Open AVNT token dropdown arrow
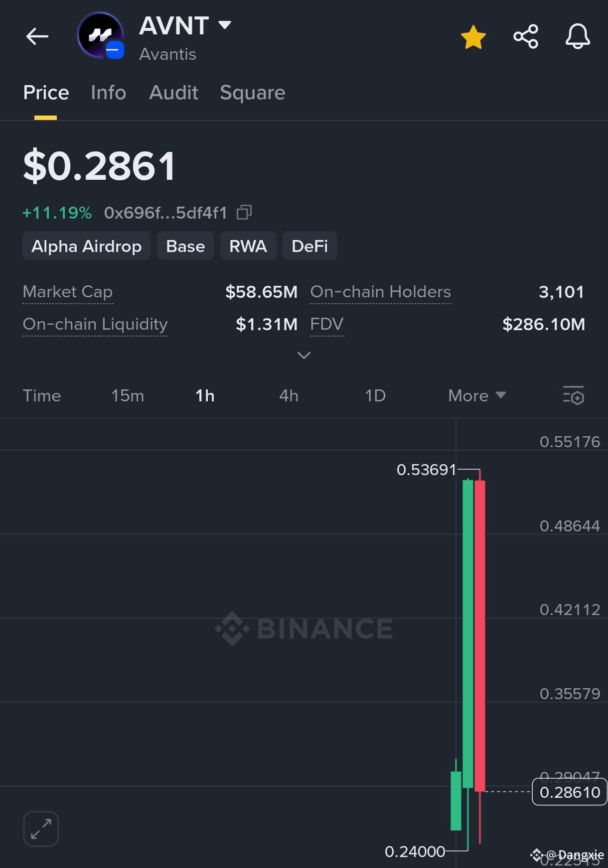The image size is (608, 868). click(225, 25)
